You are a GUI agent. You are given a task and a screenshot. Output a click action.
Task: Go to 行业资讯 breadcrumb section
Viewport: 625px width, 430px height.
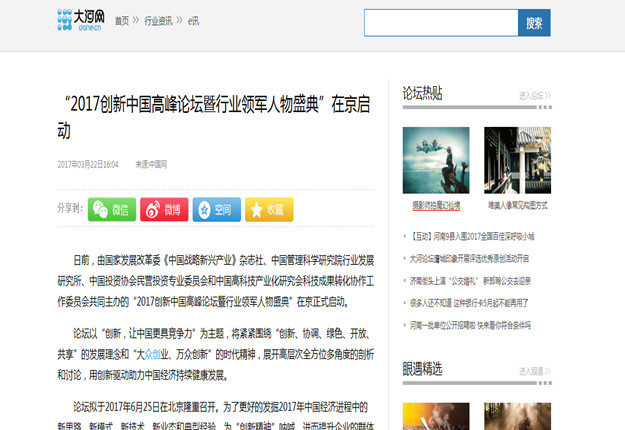(158, 21)
